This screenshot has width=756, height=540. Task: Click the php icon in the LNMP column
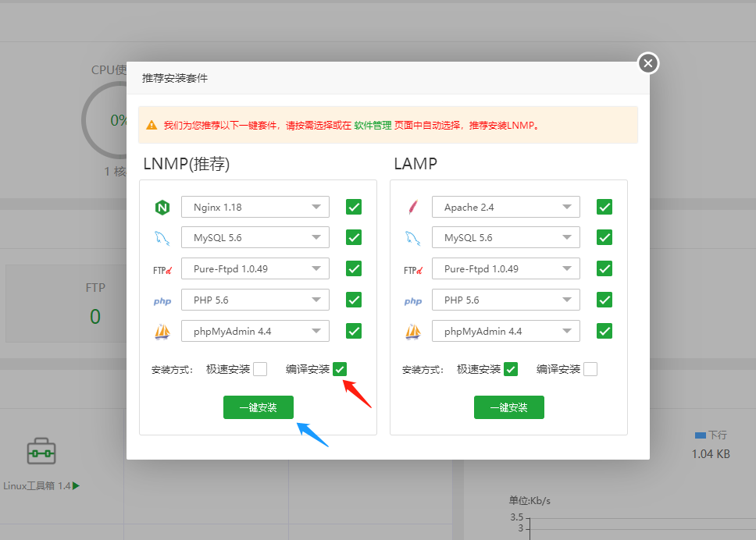point(162,301)
